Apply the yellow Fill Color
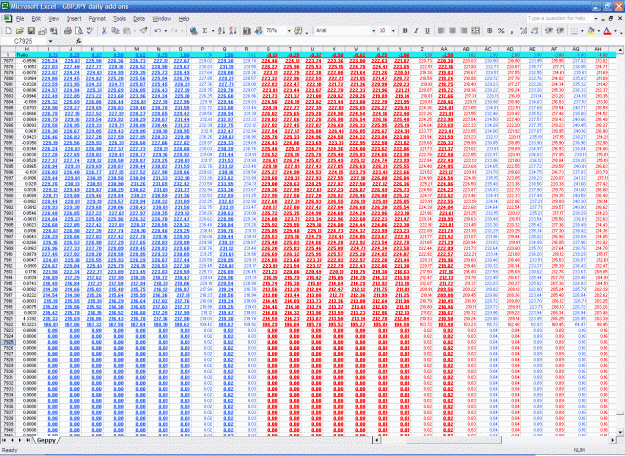Image resolution: width=625 pixels, height=456 pixels. (592, 31)
